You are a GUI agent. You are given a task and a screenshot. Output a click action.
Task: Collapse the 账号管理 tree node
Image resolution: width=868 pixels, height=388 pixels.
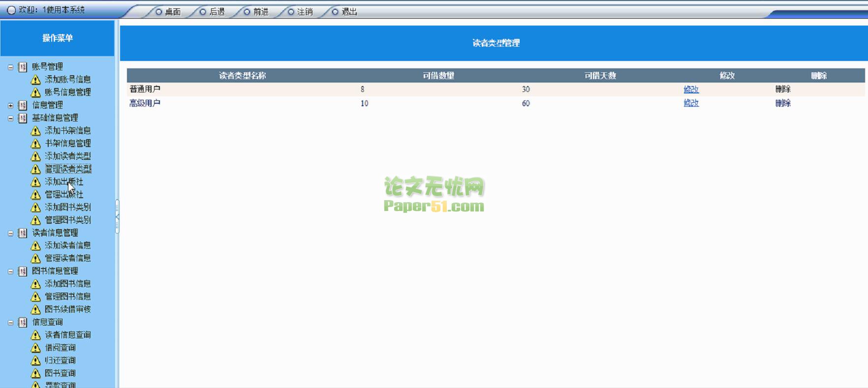[x=10, y=67]
